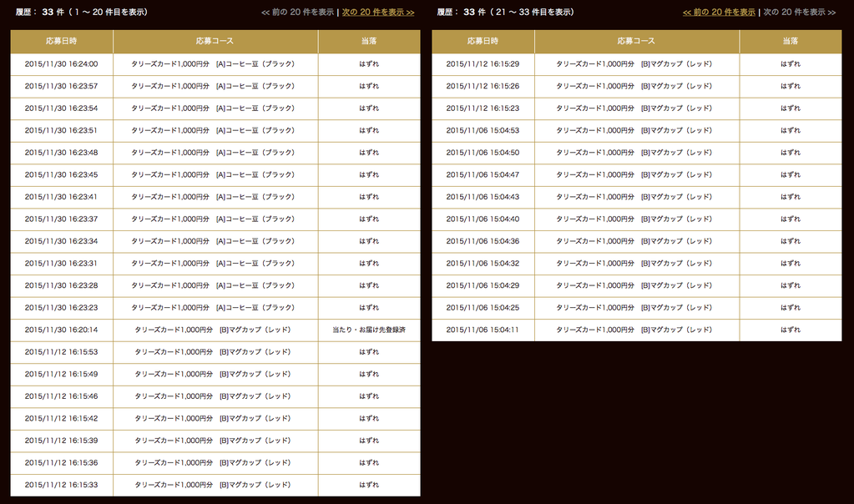Click はずれ result in 15:04:11 row
Image resolution: width=854 pixels, height=504 pixels.
click(x=791, y=330)
